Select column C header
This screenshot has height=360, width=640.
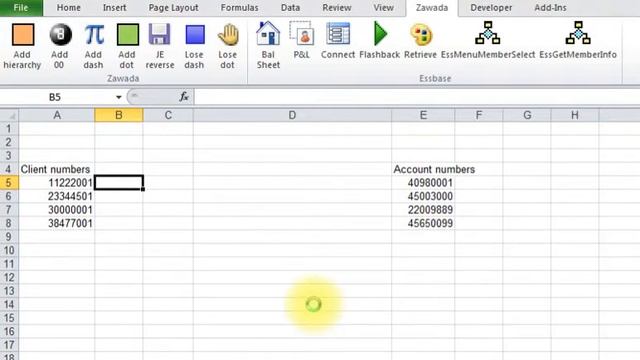point(168,116)
